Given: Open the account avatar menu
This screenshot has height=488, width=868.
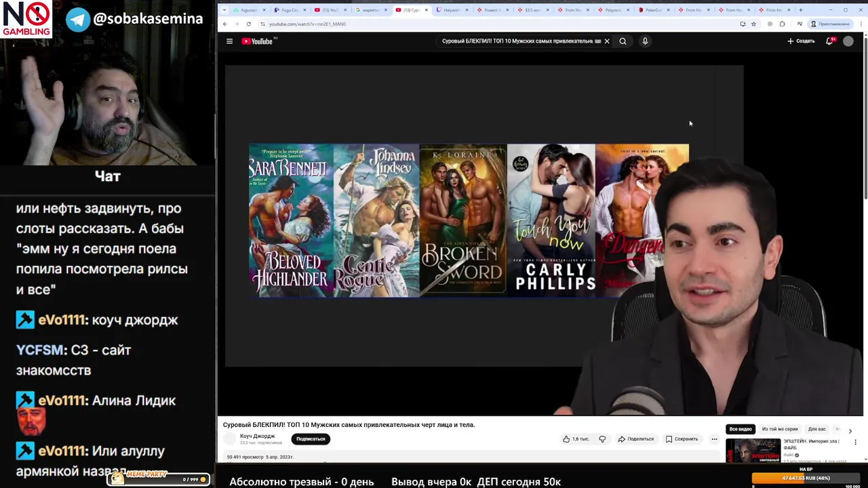Looking at the screenshot, I should click(x=848, y=41).
